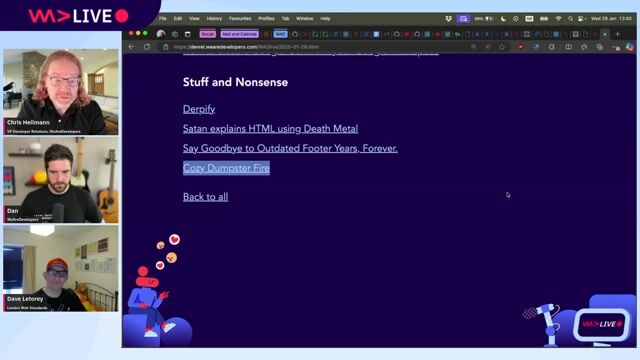Open the File menu
This screenshot has height=360, width=640.
coord(162,19)
